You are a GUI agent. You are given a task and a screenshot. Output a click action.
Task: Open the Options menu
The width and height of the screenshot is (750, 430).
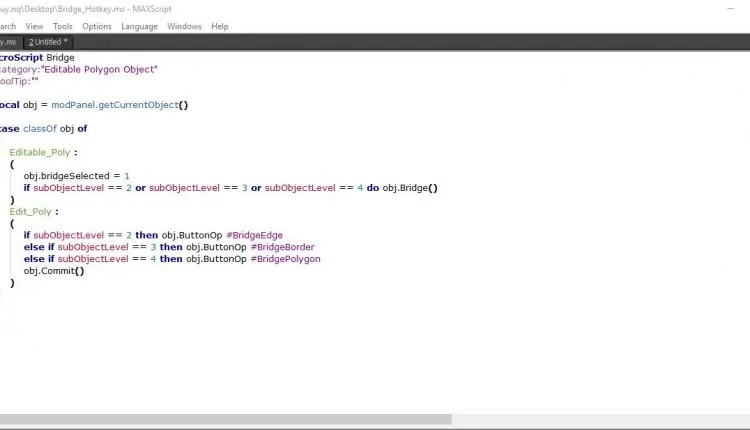(x=97, y=26)
